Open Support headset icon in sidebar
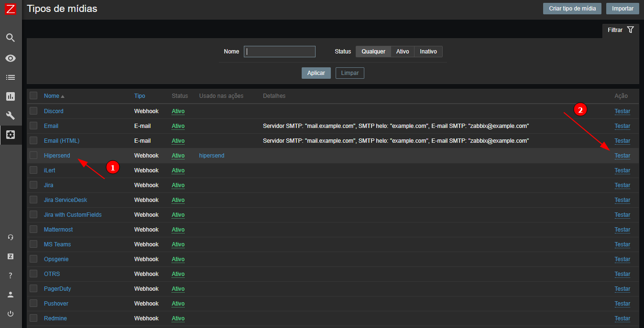 pos(11,237)
